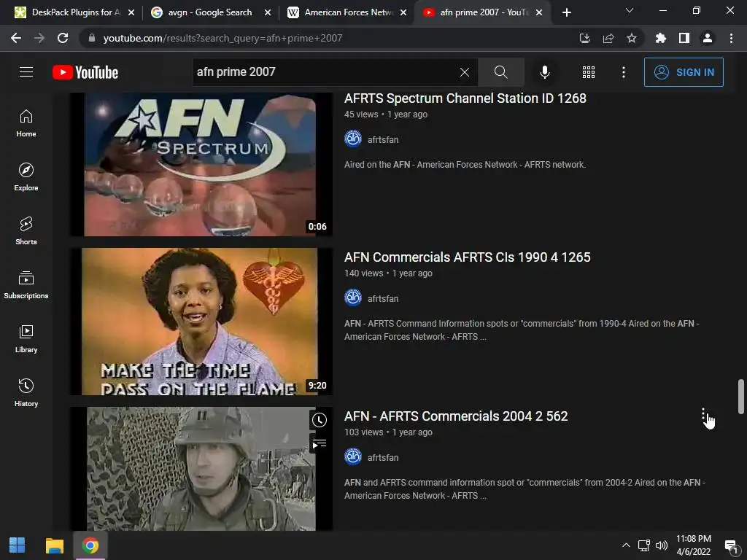The height and width of the screenshot is (560, 747).
Task: Click browser Back arrow
Action: pos(16,38)
